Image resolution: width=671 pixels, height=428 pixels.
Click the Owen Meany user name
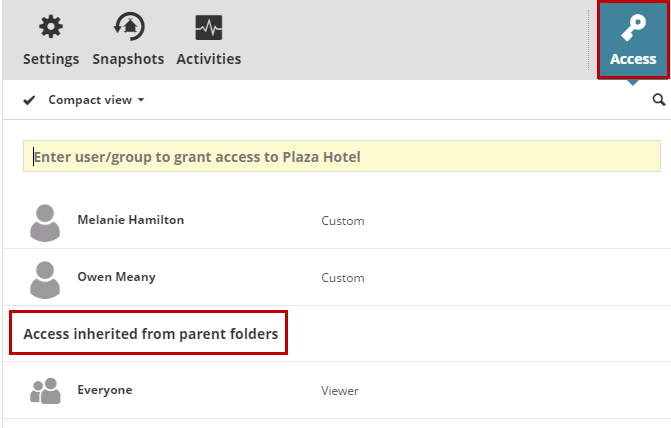[x=116, y=277]
